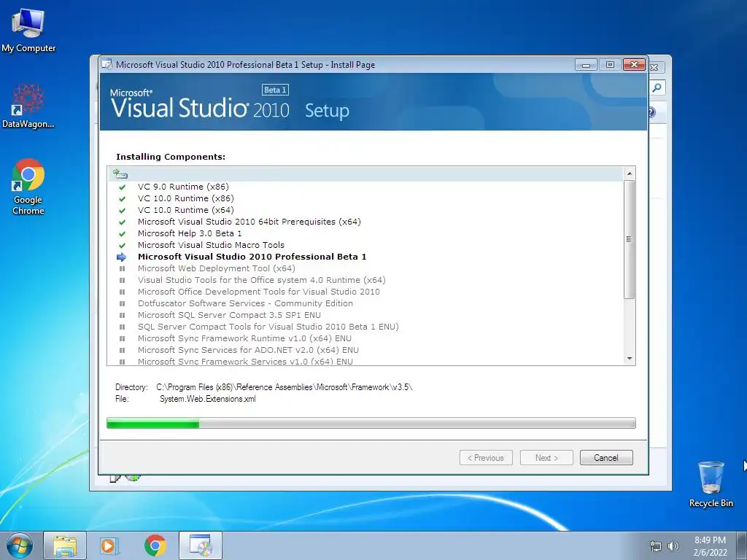Viewport: 747px width, 560px height.
Task: Close the Visual Studio setup window
Action: [x=634, y=65]
